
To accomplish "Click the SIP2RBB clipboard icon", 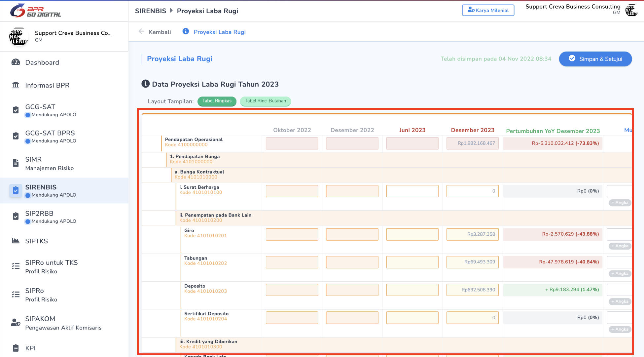I will 16,216.
